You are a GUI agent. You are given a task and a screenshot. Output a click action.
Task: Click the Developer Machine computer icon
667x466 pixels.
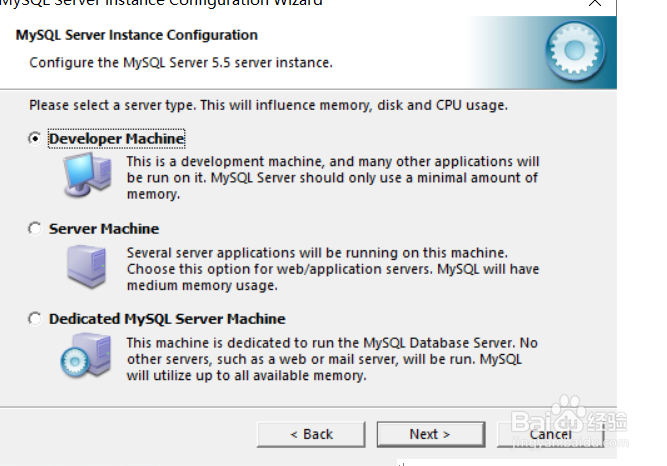point(88,175)
